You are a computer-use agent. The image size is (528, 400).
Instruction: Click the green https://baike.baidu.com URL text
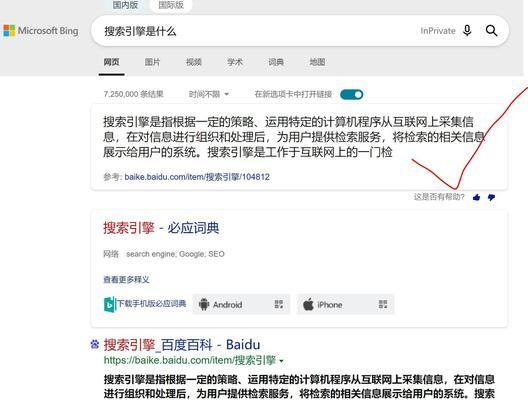190,360
